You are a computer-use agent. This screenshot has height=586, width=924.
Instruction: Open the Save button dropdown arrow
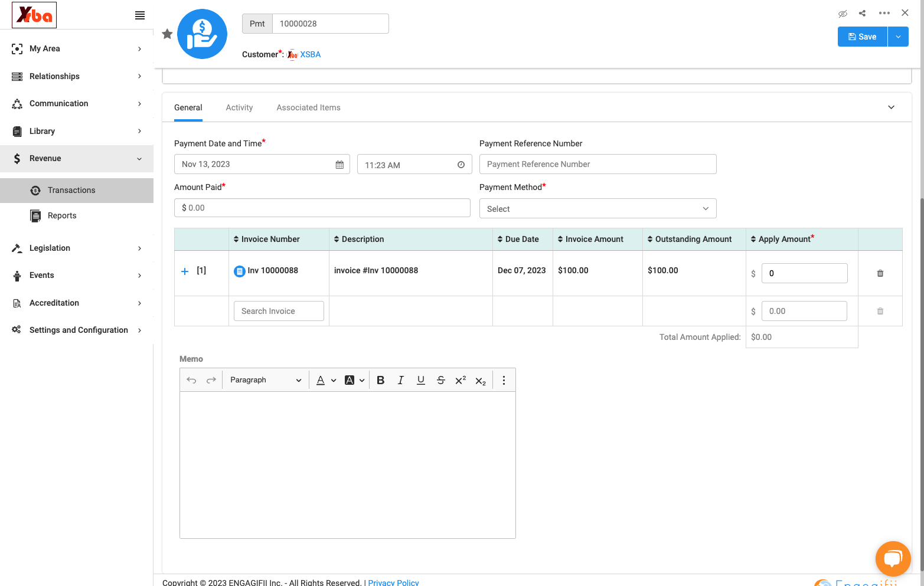click(898, 37)
